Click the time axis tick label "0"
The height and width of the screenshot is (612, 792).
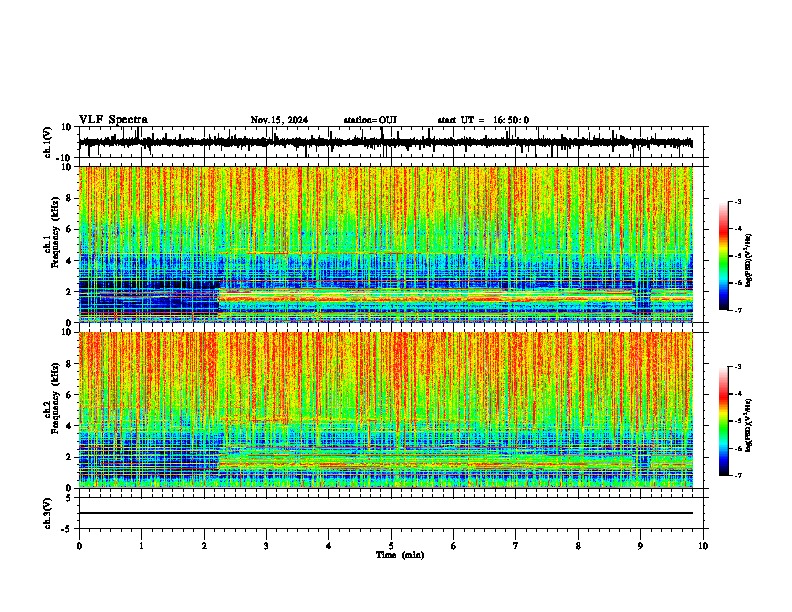[x=79, y=546]
